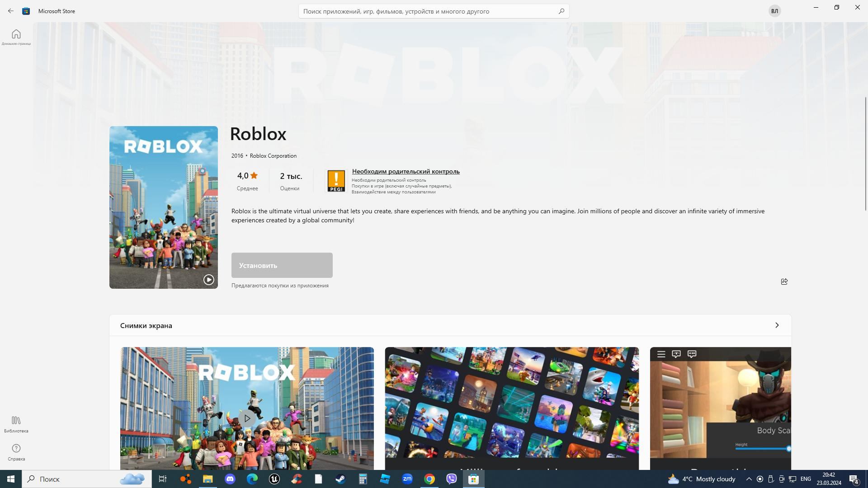Open Google Chrome from taskbar
The image size is (868, 488).
pyautogui.click(x=429, y=479)
